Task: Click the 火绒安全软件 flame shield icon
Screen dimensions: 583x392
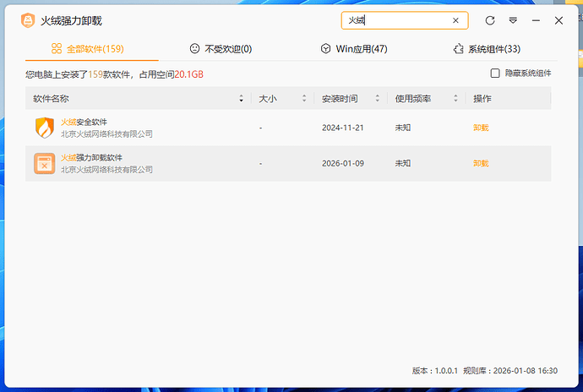Action: 45,128
